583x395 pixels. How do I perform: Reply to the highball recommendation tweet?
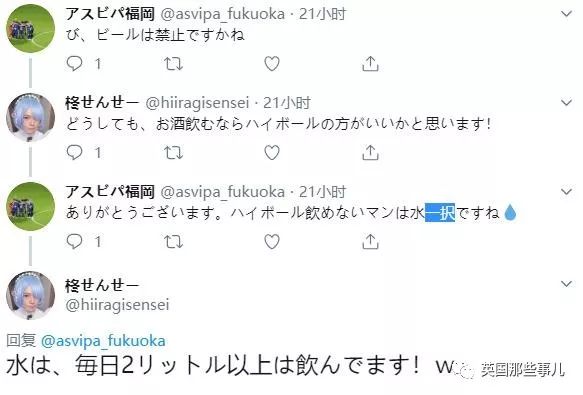coord(74,152)
